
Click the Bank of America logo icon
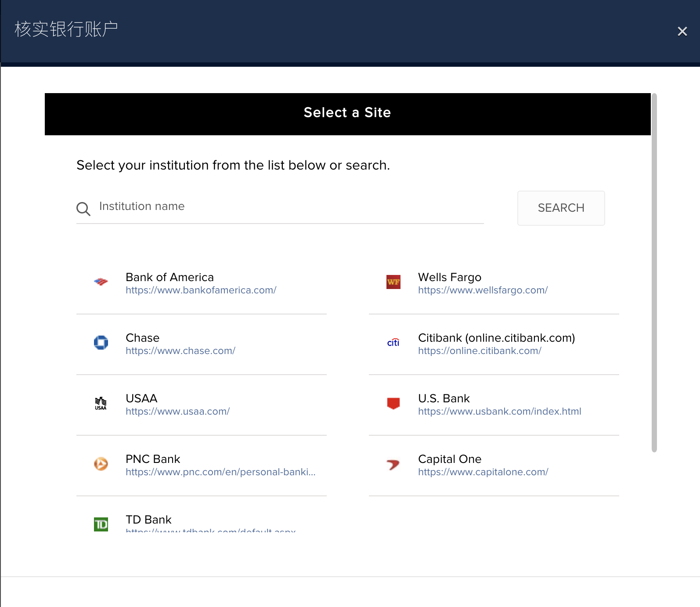pyautogui.click(x=101, y=282)
